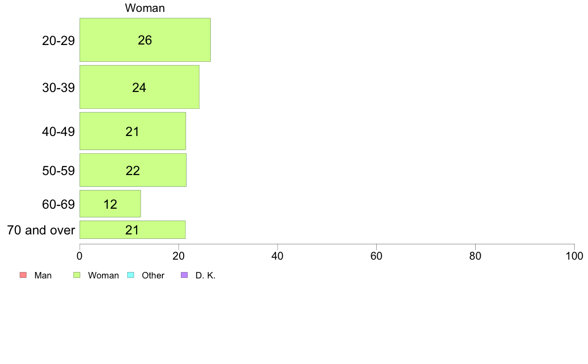Select the 30-39 bar showing 24

(139, 88)
